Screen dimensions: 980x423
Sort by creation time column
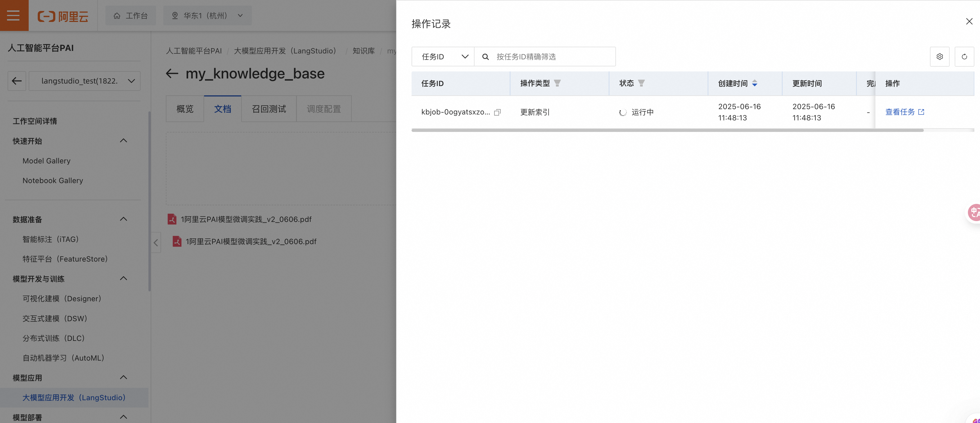tap(755, 83)
